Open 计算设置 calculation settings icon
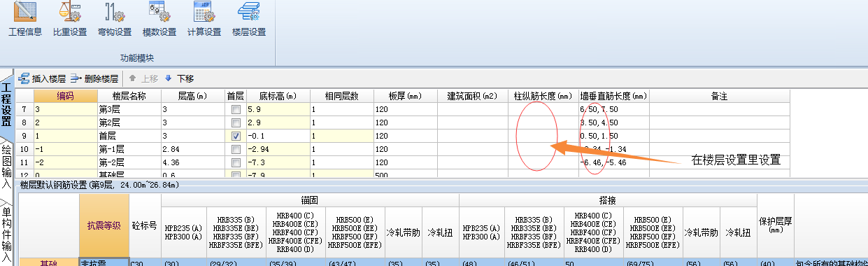Viewport: 868px width, 266px height. [204, 20]
